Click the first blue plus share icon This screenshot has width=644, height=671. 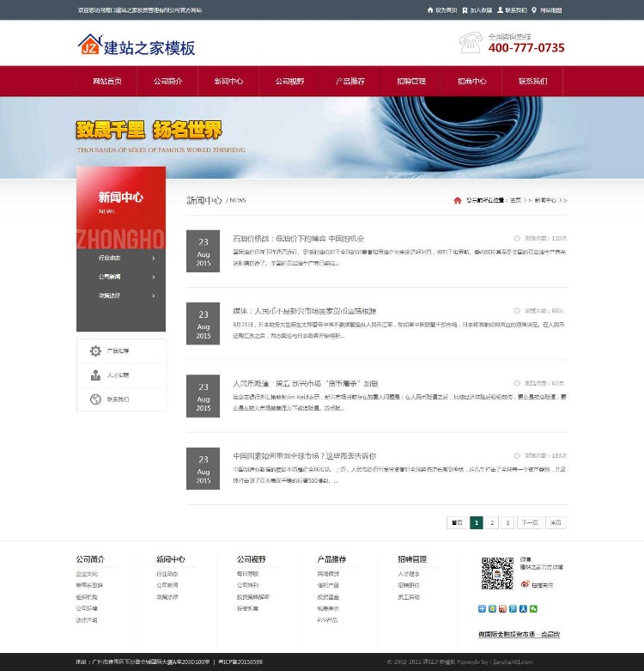482,608
